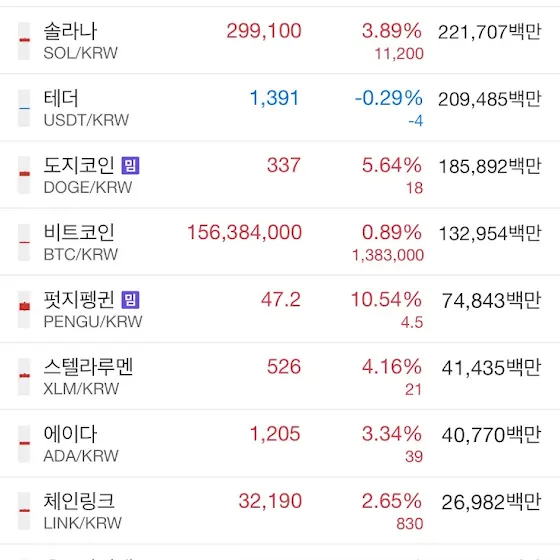Tap Tether change -0.29%
This screenshot has height=560, width=560.
[x=389, y=98]
